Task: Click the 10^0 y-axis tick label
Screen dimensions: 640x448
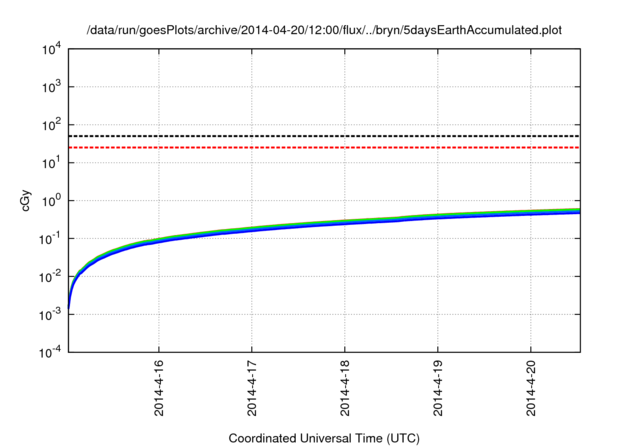Action: 51,201
